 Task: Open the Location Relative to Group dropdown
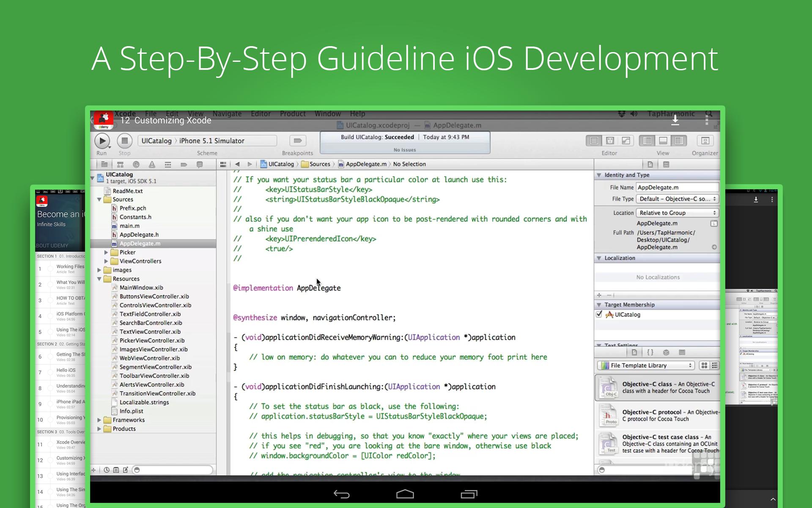tap(678, 213)
